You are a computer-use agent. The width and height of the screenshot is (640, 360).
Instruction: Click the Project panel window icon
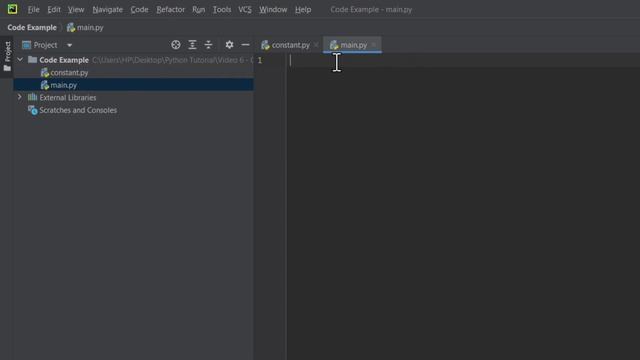27,45
